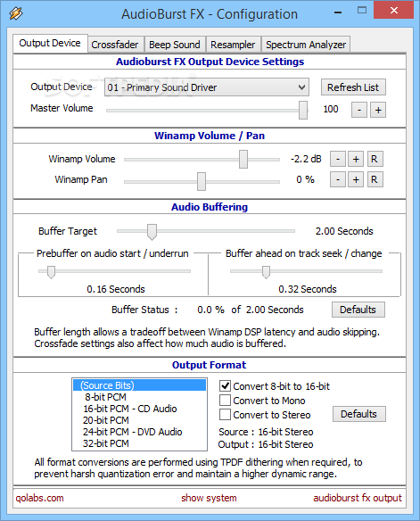Uncheck Convert 8-bit to 16-bit
Screen dimensions: 420x521
[x=225, y=385]
